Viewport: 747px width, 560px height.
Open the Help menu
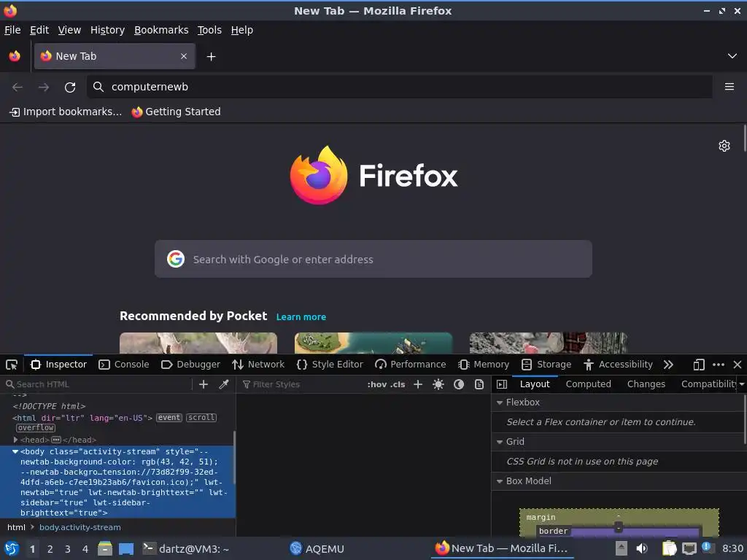pos(242,30)
